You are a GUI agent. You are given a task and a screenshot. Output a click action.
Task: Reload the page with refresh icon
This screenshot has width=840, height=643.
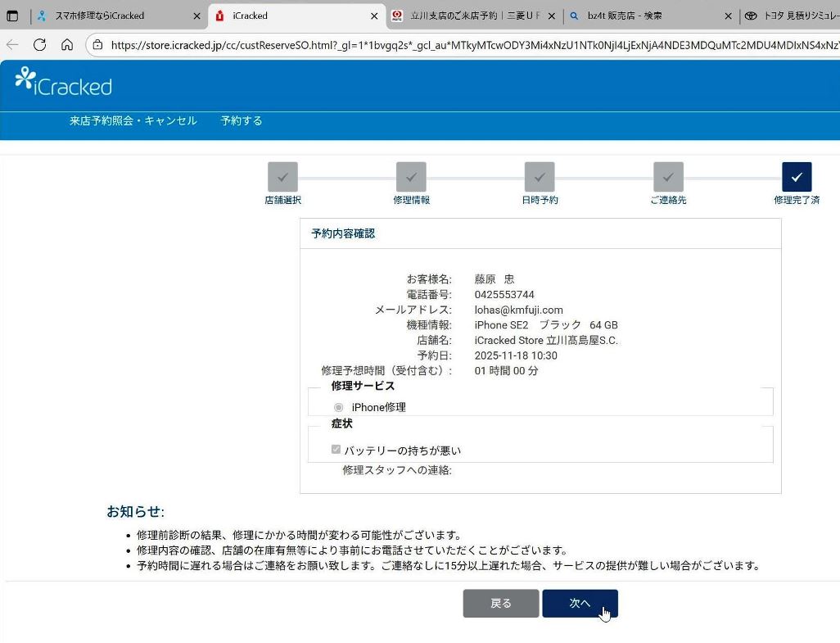[x=39, y=45]
